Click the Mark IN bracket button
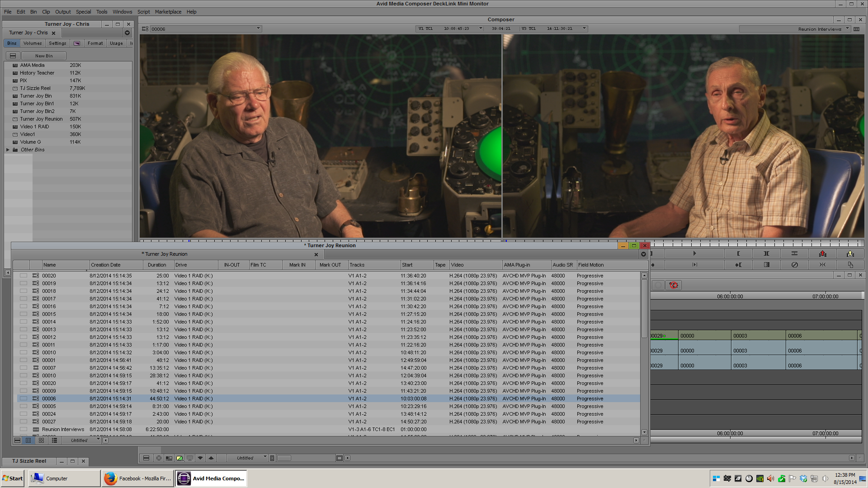 tap(738, 253)
